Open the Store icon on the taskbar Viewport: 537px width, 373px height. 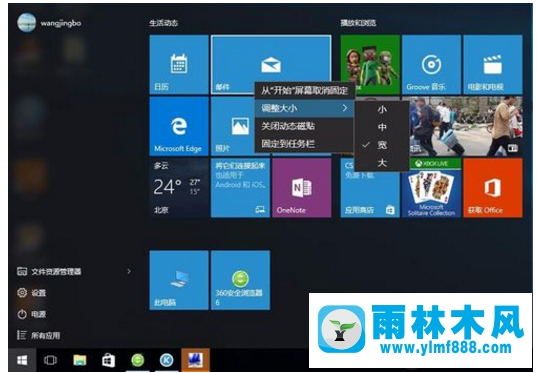[108, 360]
